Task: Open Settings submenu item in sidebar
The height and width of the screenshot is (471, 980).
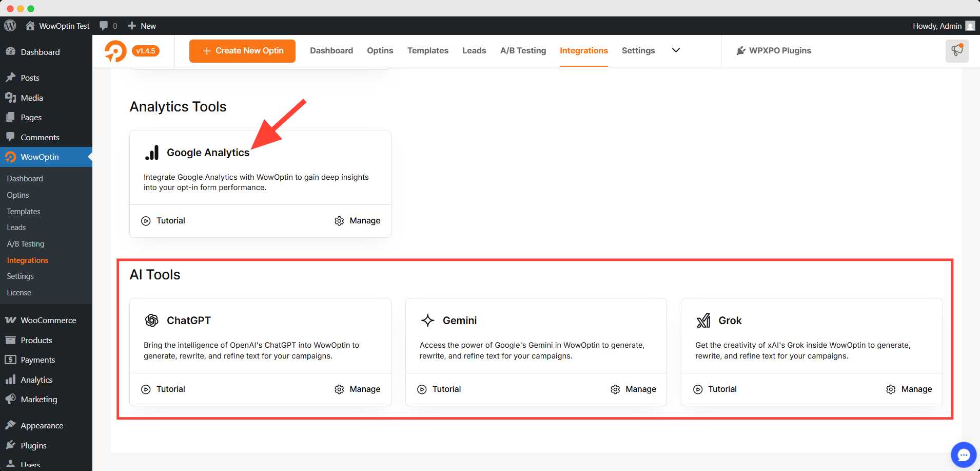Action: [x=21, y=276]
